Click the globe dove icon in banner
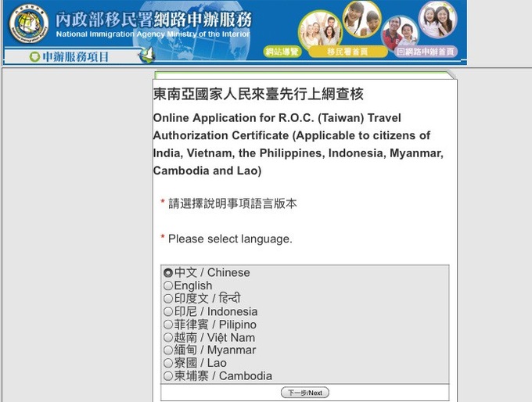Viewport: 532px width, 402px height. pyautogui.click(x=147, y=55)
